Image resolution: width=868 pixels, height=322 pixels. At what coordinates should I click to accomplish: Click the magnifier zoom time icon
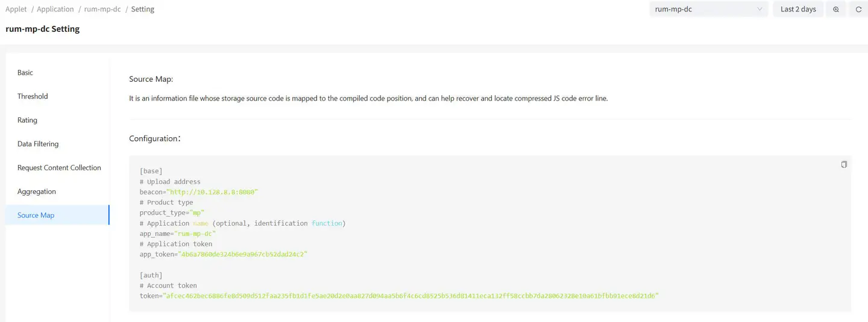pyautogui.click(x=835, y=10)
